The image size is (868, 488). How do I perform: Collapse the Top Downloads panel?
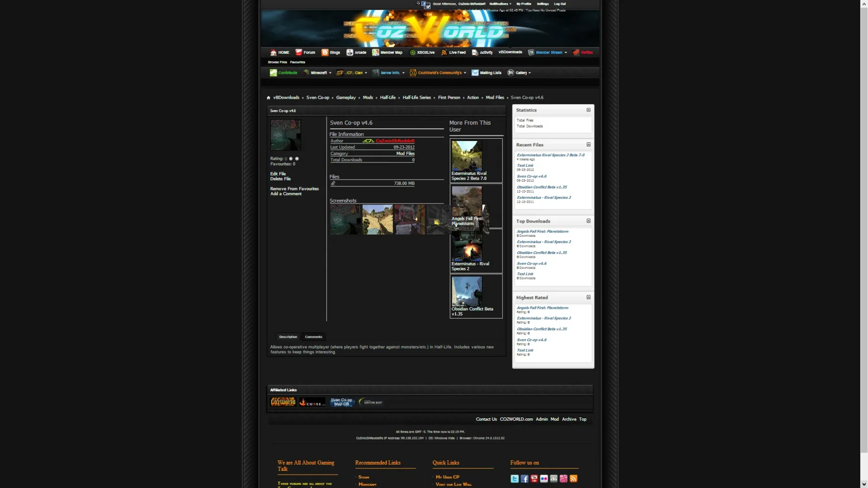pos(588,221)
